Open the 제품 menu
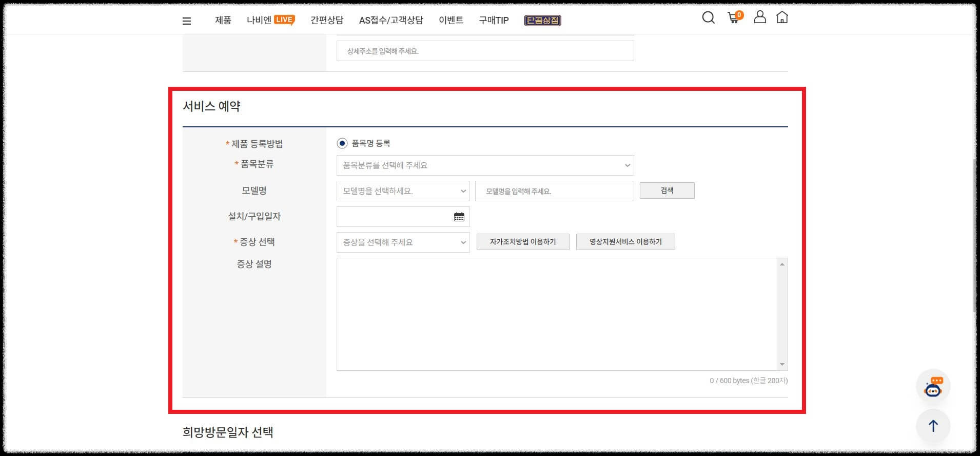980x456 pixels. 223,20
